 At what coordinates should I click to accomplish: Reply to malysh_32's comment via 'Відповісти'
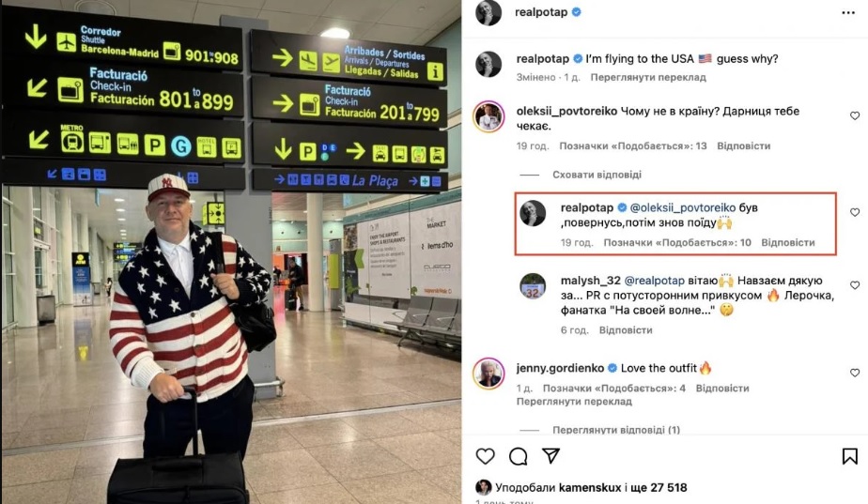tap(626, 330)
